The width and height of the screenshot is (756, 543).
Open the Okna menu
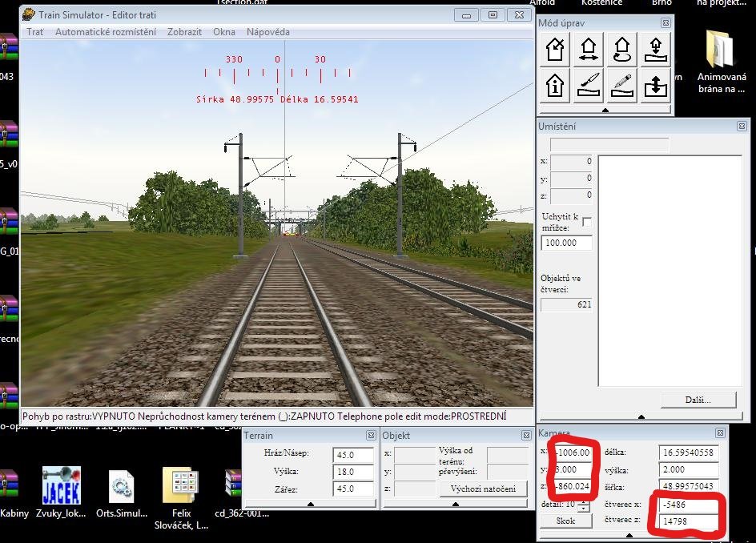pos(224,32)
